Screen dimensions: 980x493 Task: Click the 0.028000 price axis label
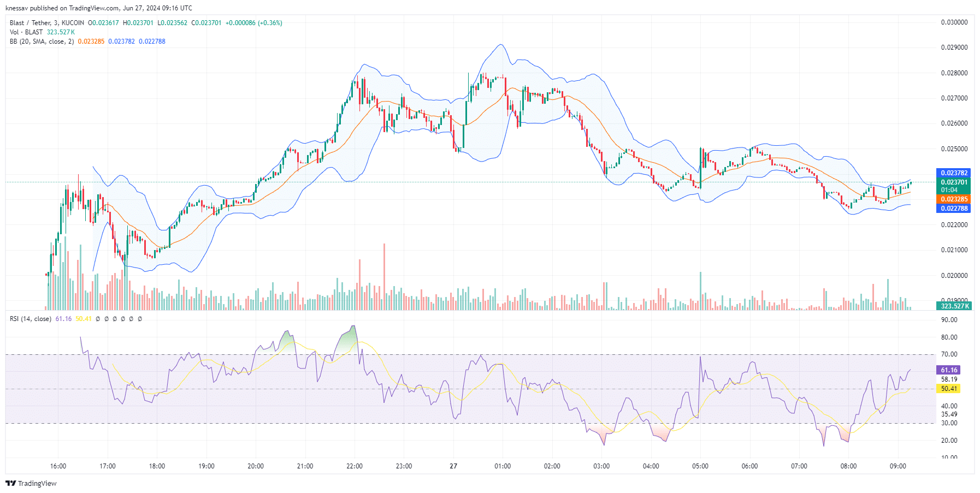pyautogui.click(x=954, y=73)
